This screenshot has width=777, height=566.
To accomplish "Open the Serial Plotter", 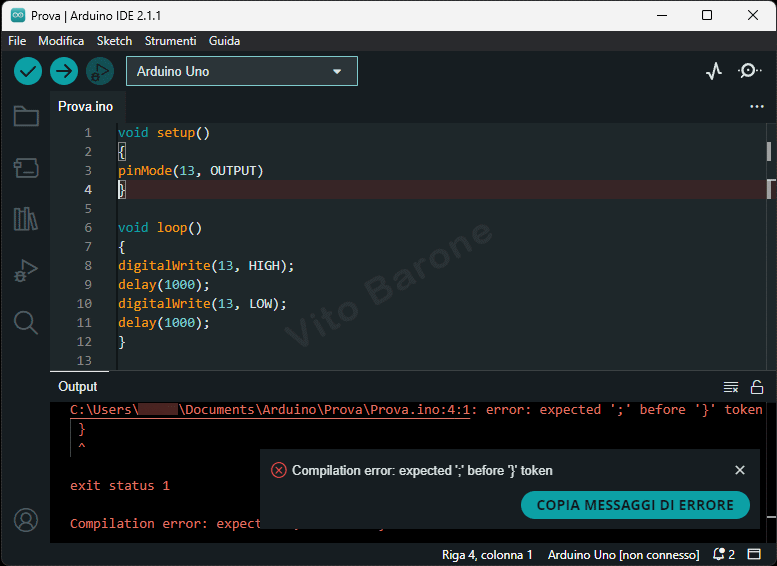I will point(714,71).
